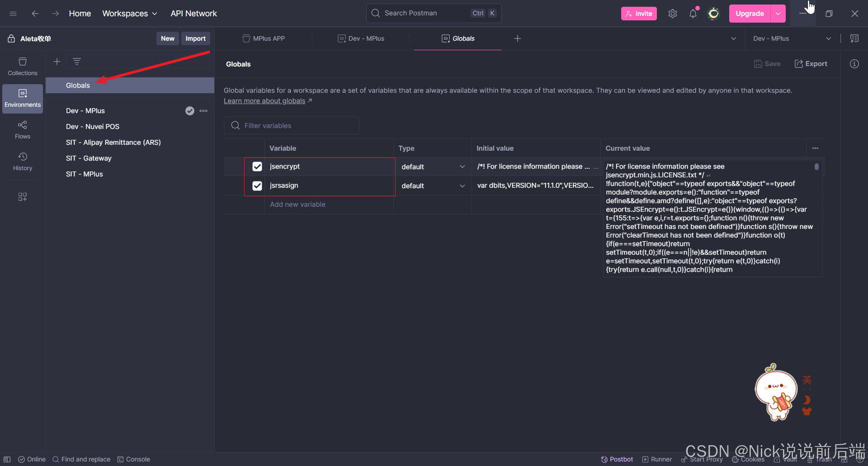Create a new environment with the plus icon
This screenshot has height=466, width=868.
coord(57,62)
